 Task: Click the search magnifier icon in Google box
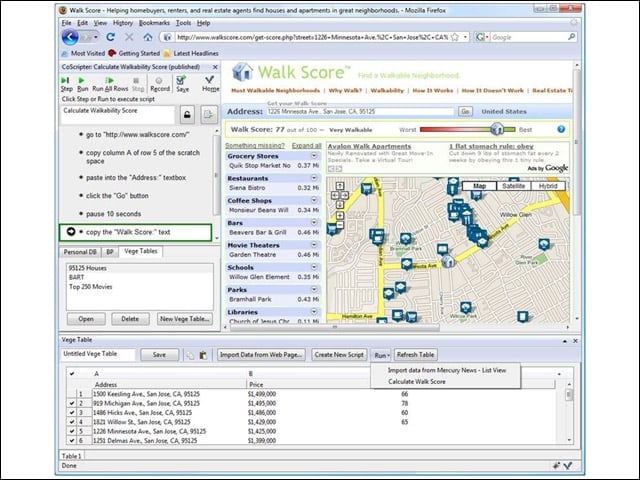[571, 37]
